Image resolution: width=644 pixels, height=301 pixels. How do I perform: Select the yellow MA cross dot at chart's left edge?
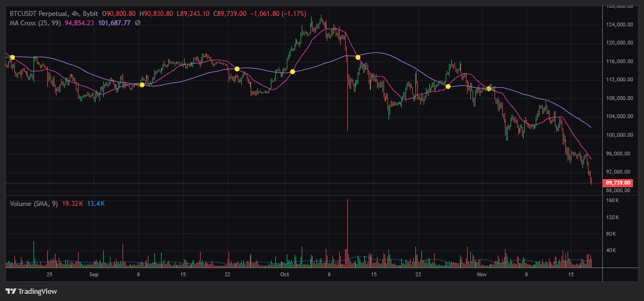(x=13, y=57)
